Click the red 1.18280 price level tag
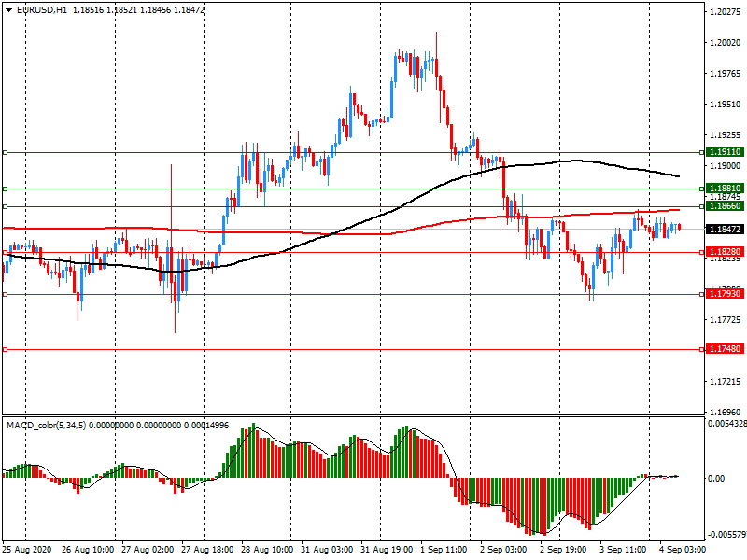 tap(725, 252)
